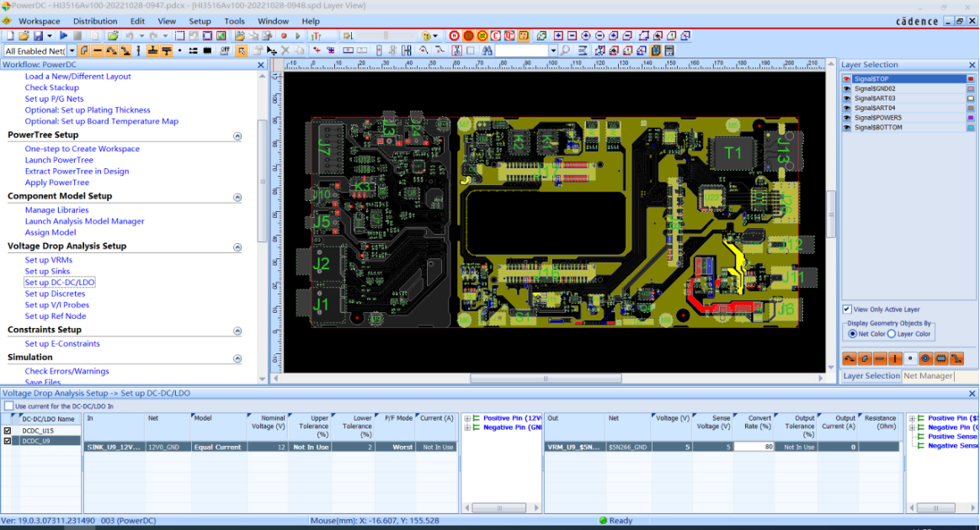
Task: Collapse the Voltage Drop Analysis Setup section
Action: pyautogui.click(x=237, y=247)
